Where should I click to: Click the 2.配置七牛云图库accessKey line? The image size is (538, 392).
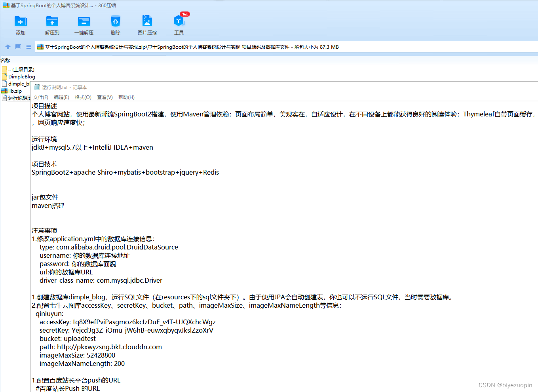click(186, 306)
